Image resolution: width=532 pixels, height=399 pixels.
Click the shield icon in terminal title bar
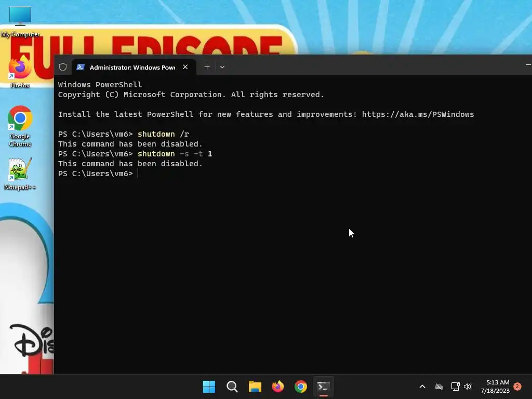pyautogui.click(x=63, y=67)
